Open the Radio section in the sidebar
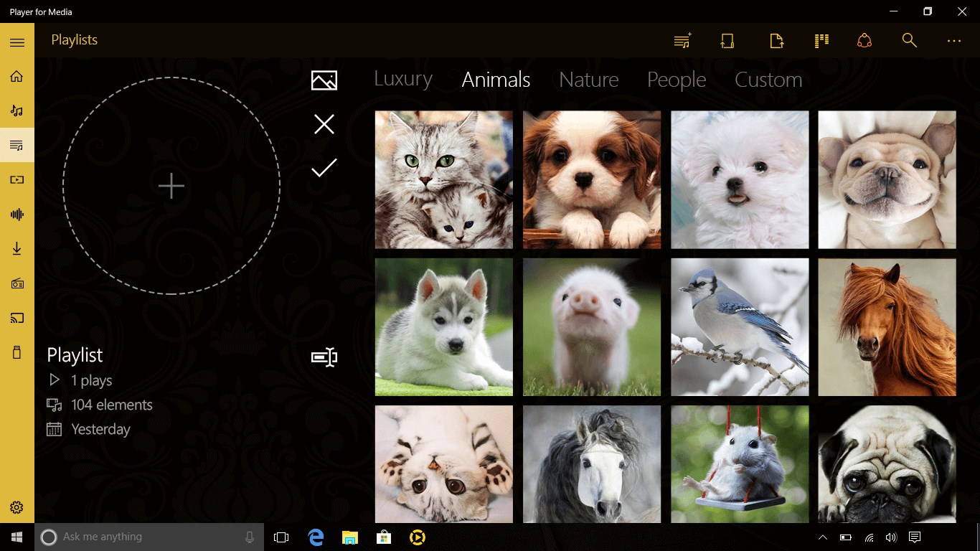The height and width of the screenshot is (551, 980). click(x=16, y=283)
